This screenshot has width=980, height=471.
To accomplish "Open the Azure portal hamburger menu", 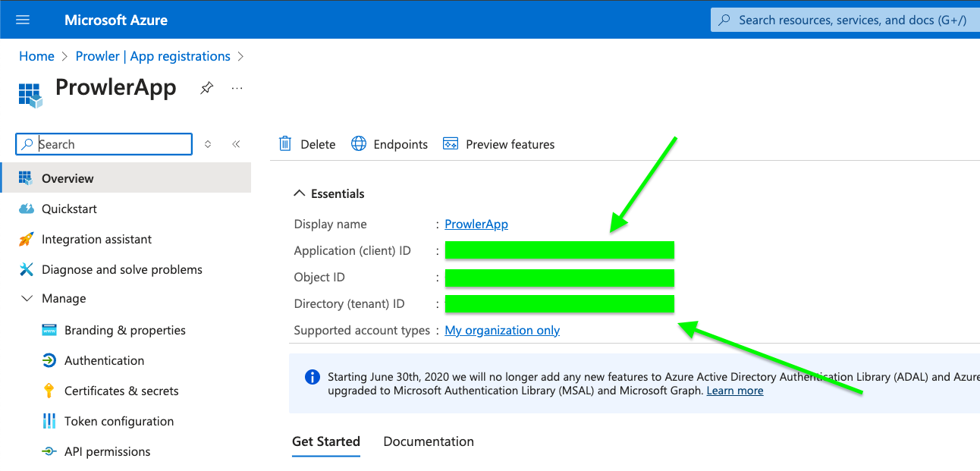I will [23, 20].
